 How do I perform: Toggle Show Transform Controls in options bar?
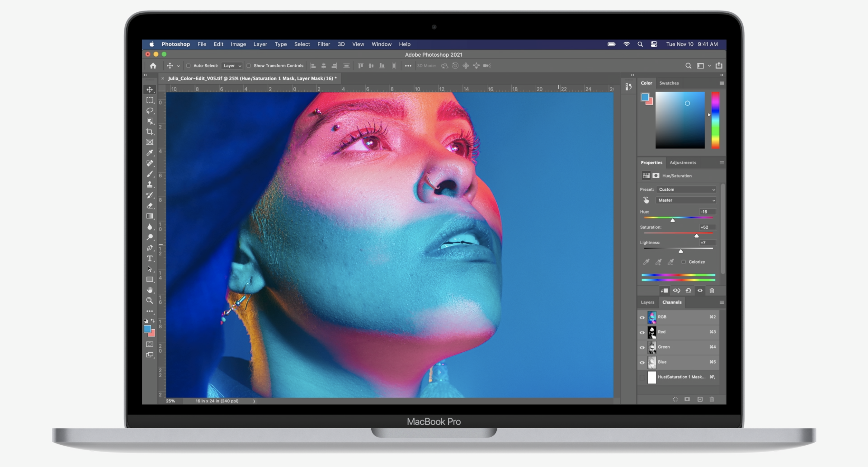249,66
